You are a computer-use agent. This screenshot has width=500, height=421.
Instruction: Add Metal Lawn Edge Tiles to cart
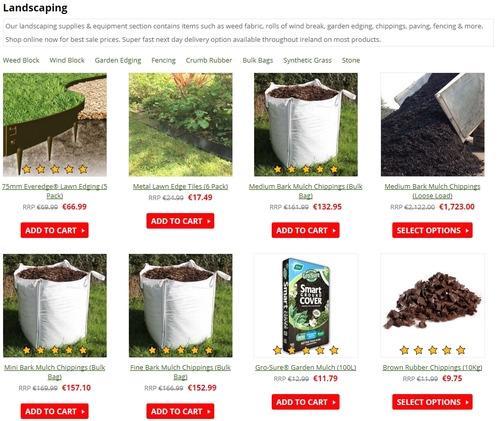pos(180,221)
